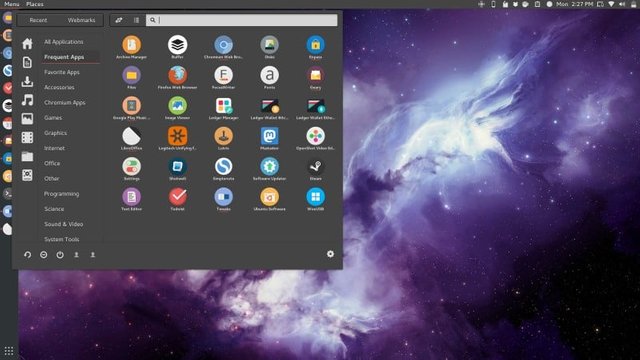Open Ledger Wallet Bitcoin
640x360 pixels.
(x=269, y=106)
